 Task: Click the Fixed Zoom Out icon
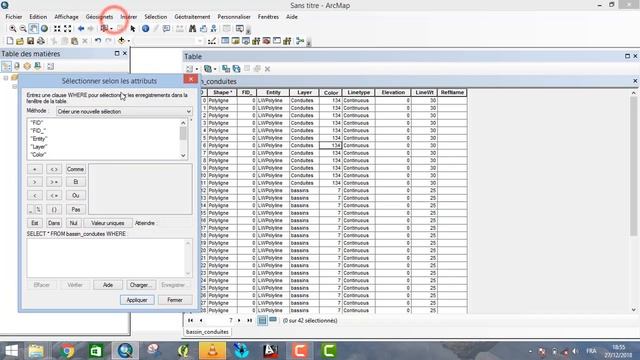click(x=68, y=29)
